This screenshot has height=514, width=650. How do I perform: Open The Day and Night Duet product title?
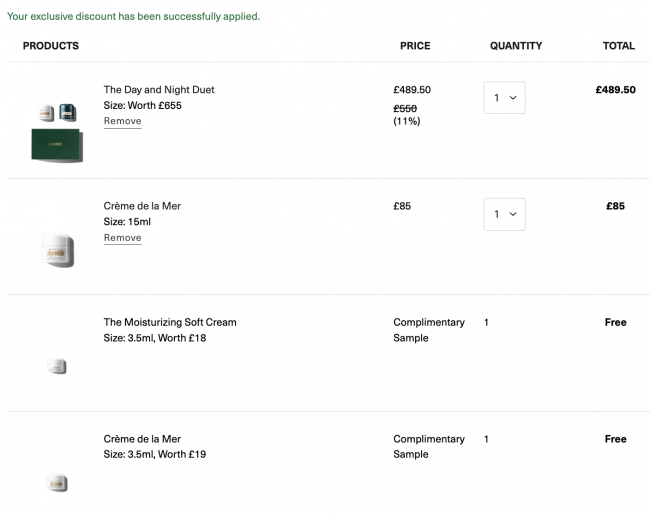(x=159, y=90)
